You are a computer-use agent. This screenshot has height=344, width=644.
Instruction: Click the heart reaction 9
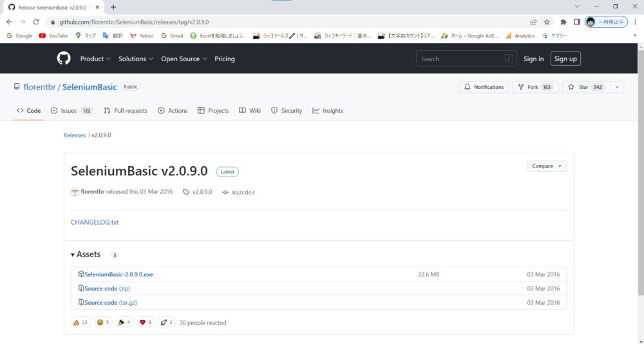click(x=146, y=323)
